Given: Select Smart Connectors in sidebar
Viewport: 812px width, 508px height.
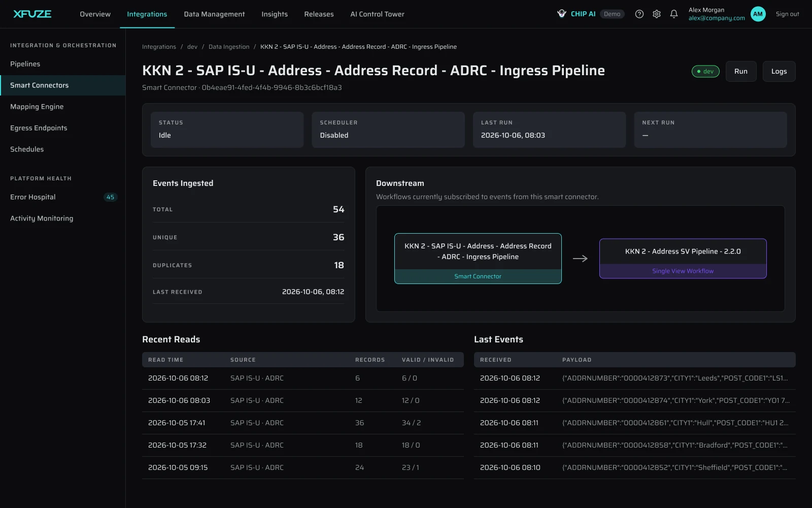Looking at the screenshot, I should [x=62, y=85].
